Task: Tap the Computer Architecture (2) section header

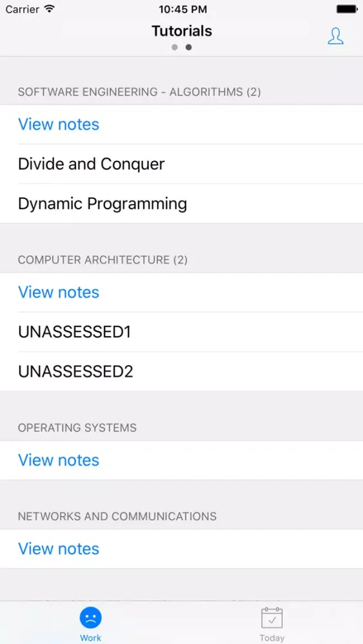Action: [x=103, y=260]
